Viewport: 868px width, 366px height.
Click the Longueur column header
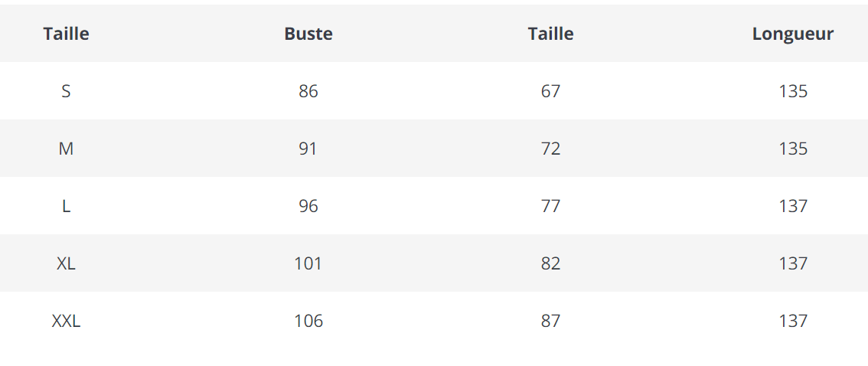(793, 34)
